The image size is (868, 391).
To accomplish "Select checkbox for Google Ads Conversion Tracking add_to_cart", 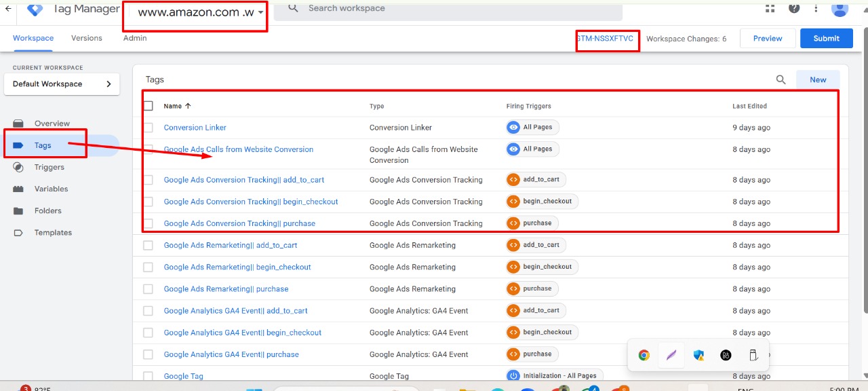I will 148,180.
